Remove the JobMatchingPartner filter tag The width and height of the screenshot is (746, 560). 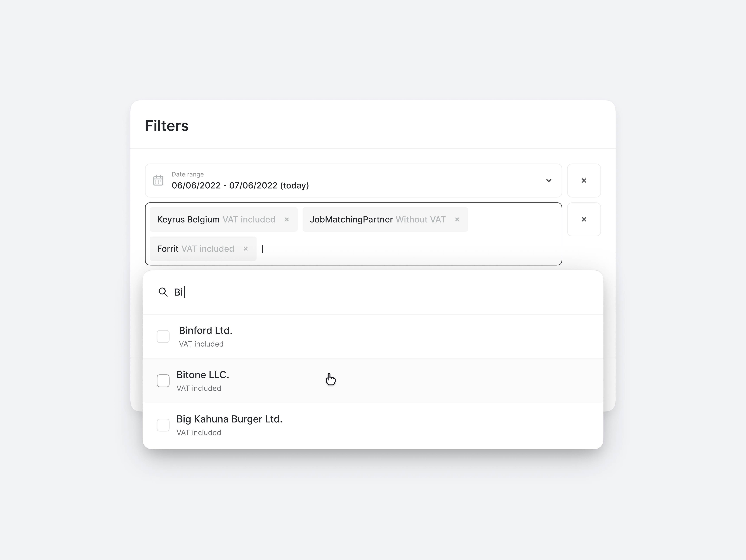(457, 219)
